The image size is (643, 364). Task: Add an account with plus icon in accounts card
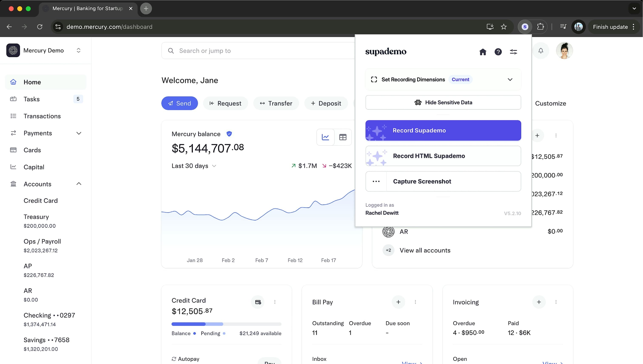coord(537,135)
